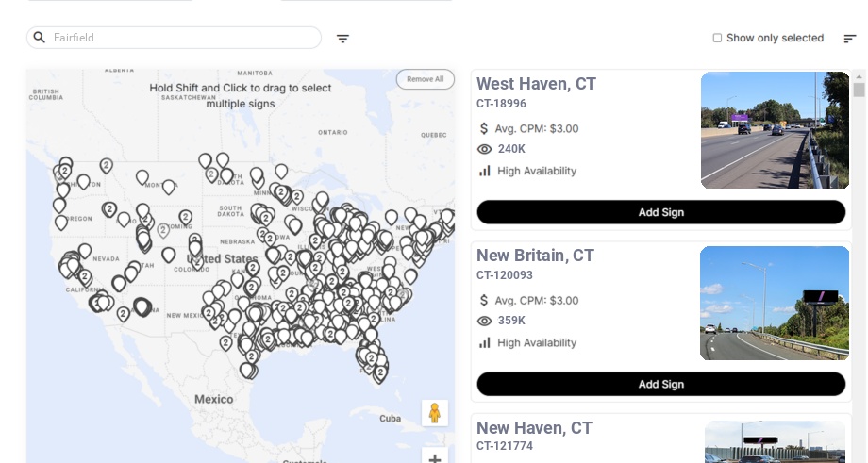Screen dimensions: 868x463
Task: Click the West Haven availability bars icon
Action: click(x=485, y=171)
